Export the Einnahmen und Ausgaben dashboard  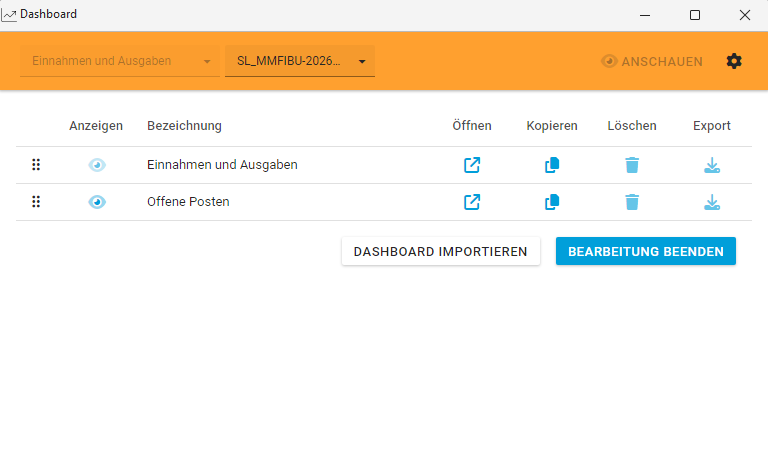tap(712, 165)
